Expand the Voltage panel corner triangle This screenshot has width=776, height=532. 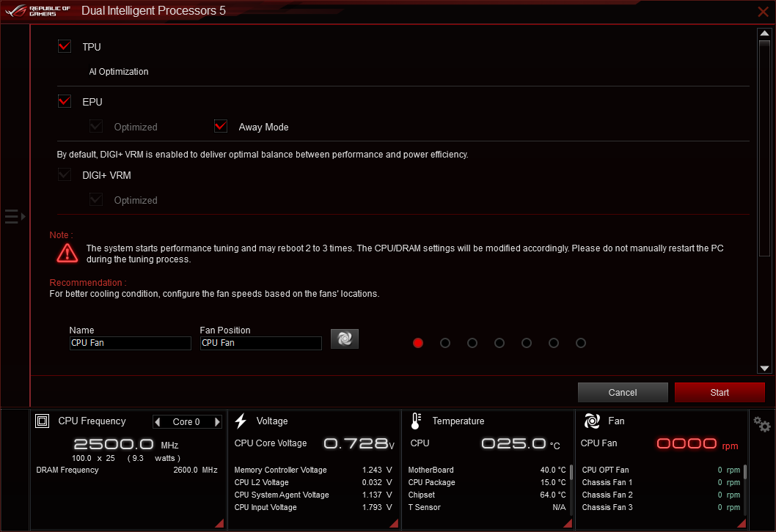pos(394,523)
